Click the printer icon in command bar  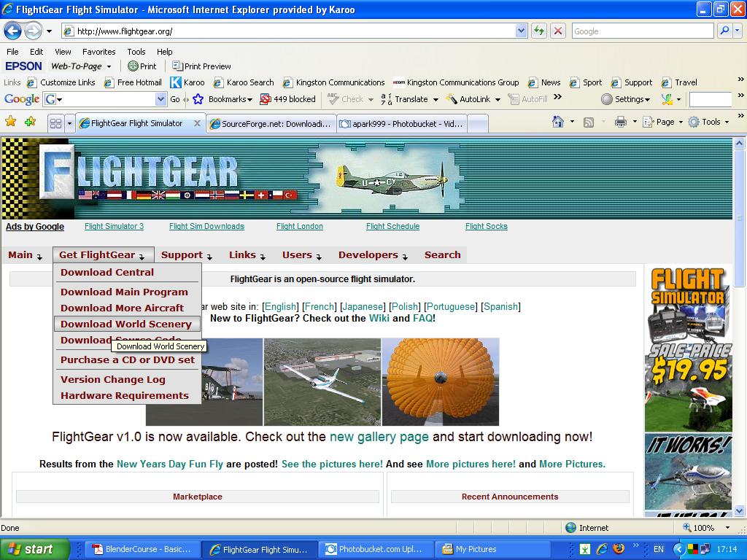click(620, 122)
